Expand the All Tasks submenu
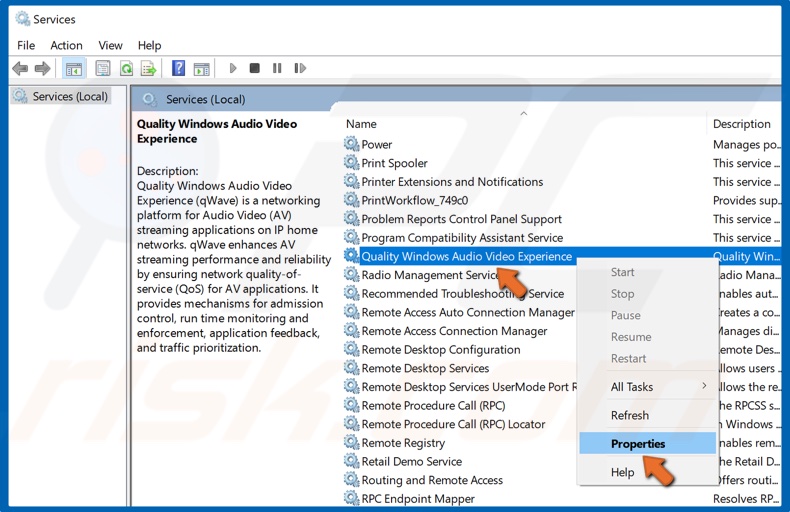 tap(632, 387)
